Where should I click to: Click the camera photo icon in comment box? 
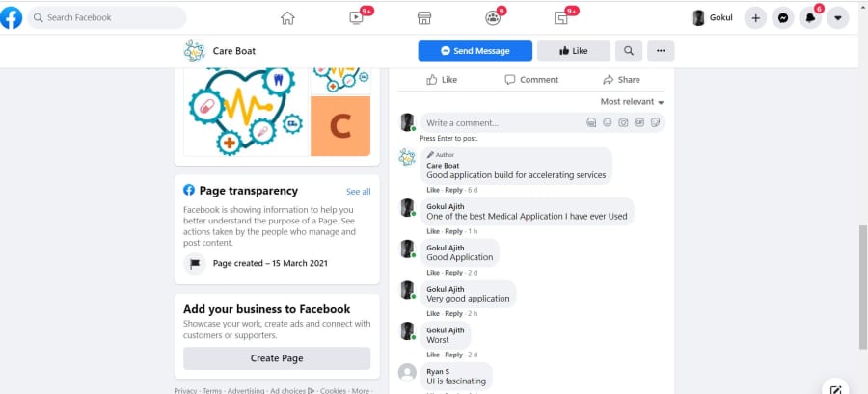pyautogui.click(x=623, y=122)
